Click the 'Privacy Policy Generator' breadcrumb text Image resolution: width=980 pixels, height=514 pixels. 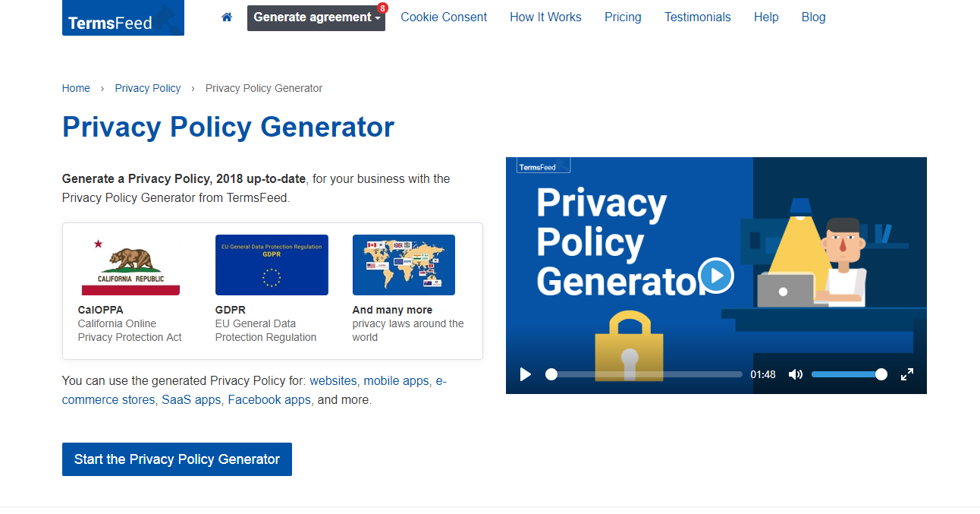[264, 88]
